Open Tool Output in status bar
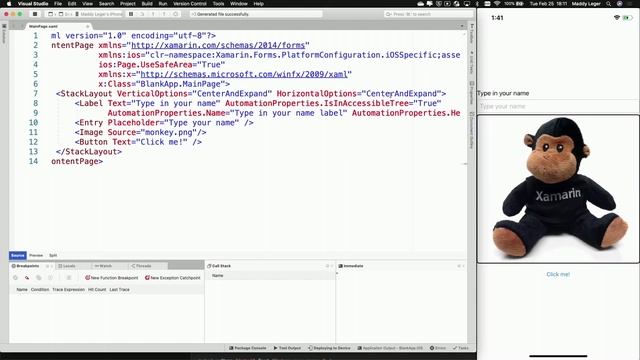 (287, 348)
